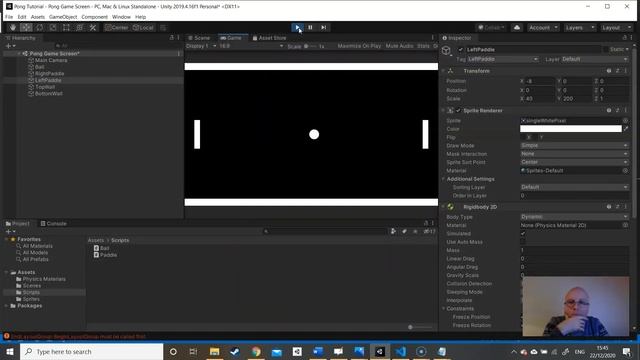The image size is (640, 360).
Task: Switch to the Scene tab
Action: click(199, 38)
